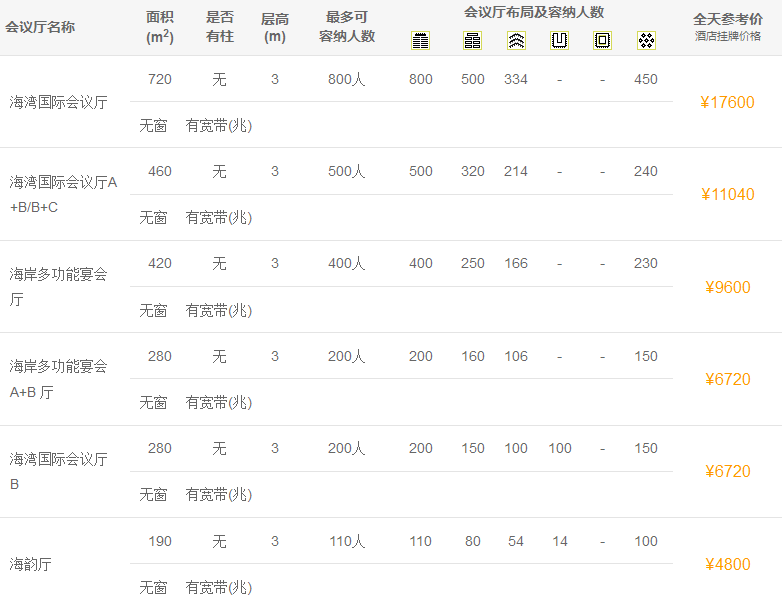This screenshot has width=782, height=607.
Task: Click the chevron fishbone layout icon
Action: 516,40
